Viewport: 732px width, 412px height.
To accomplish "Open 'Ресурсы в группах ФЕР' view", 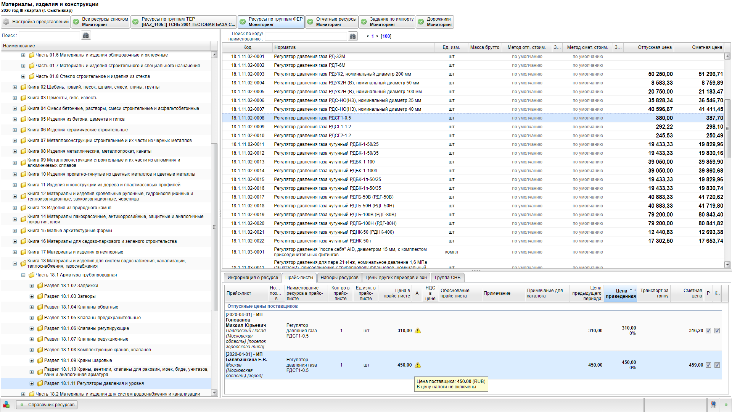I will click(x=271, y=22).
